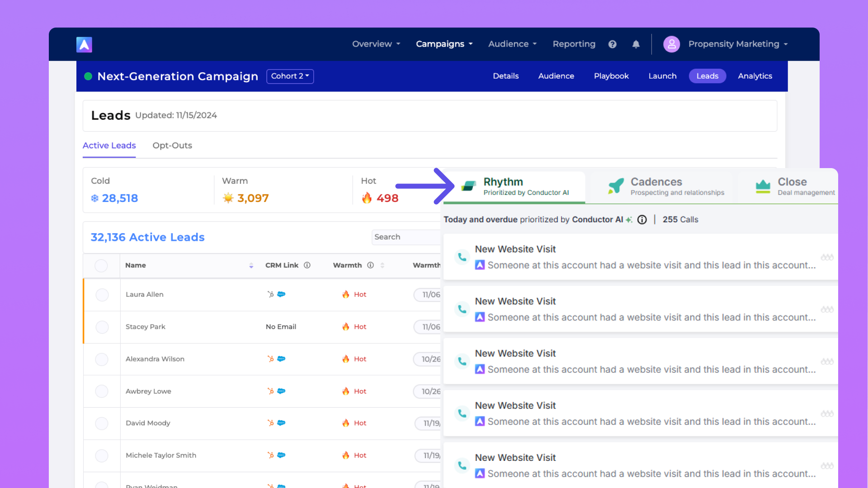This screenshot has width=868, height=488.
Task: Click Laura Allen's Salesforce CRM icon
Action: 281,294
